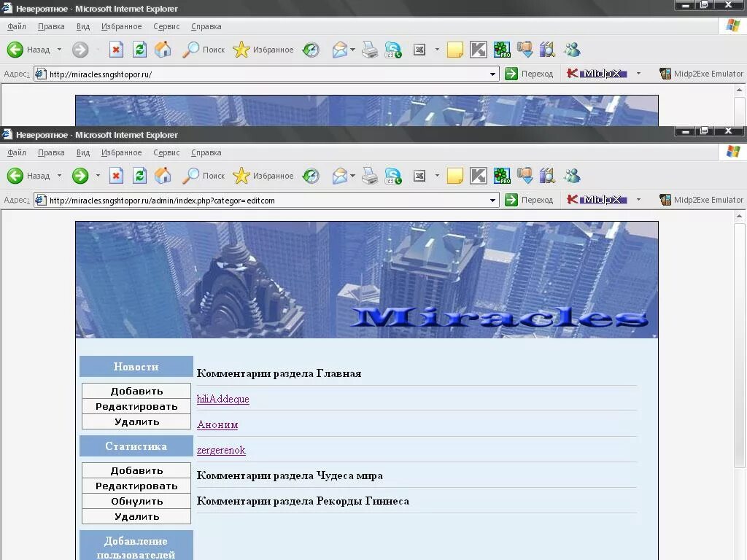This screenshot has width=747, height=560.
Task: Click the sticky note toolbar icon
Action: [x=454, y=176]
